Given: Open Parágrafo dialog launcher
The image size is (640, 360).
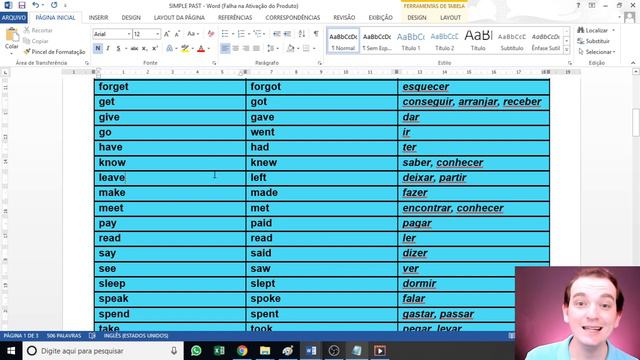Looking at the screenshot, I should tap(319, 63).
